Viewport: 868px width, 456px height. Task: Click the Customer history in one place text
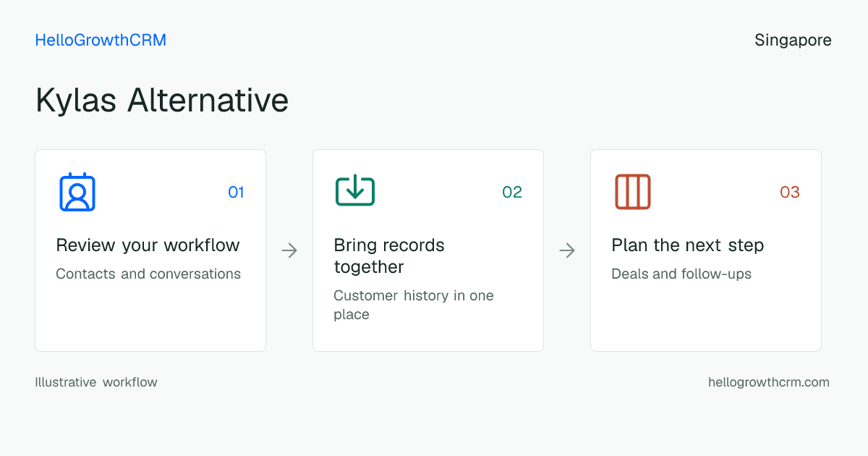[x=414, y=305]
